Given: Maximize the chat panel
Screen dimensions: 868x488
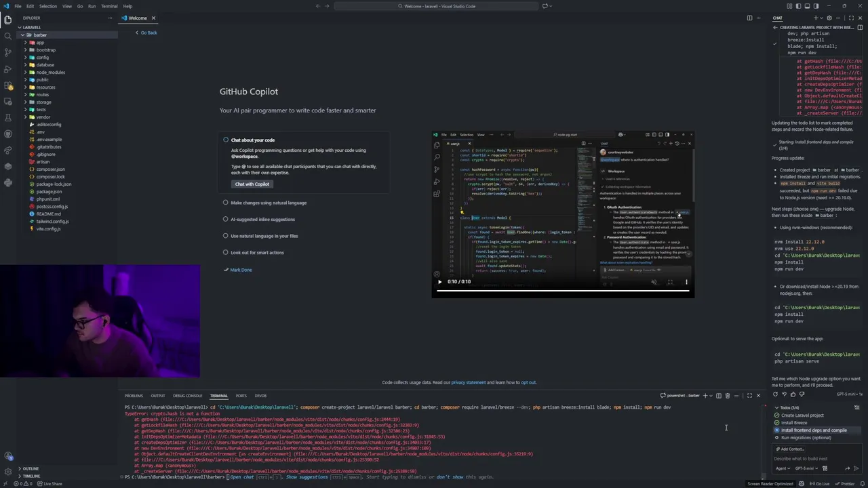Looking at the screenshot, I should click(850, 18).
